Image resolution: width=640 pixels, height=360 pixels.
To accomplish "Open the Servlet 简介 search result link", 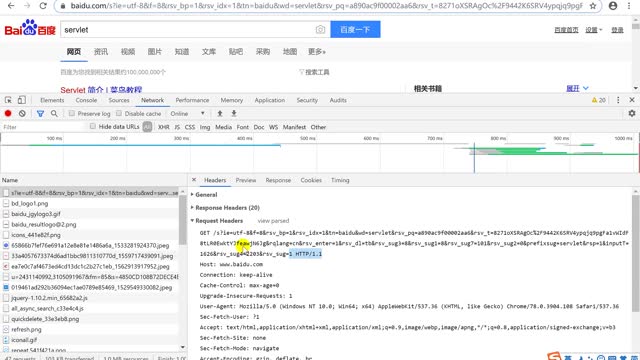I will click(101, 90).
